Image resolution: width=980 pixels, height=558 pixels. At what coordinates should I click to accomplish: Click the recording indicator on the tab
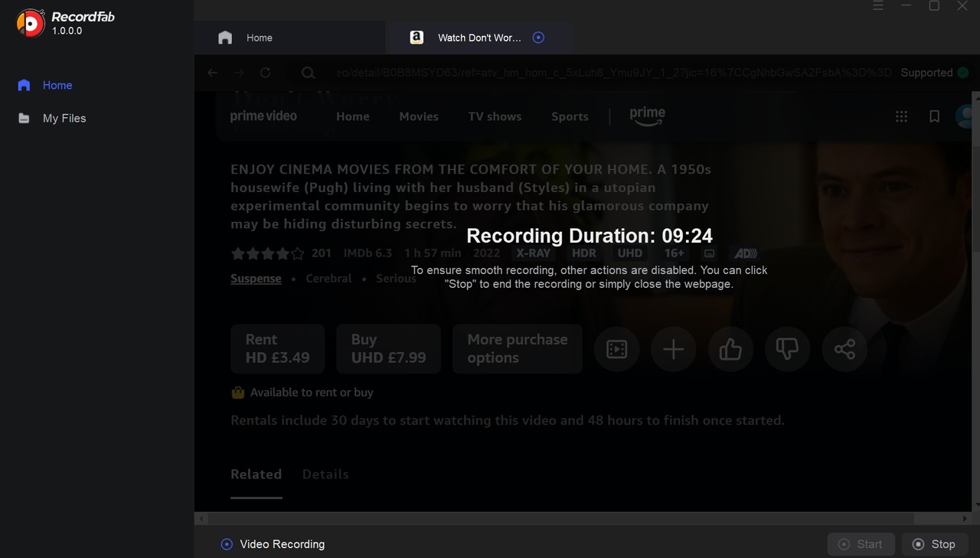[538, 38]
